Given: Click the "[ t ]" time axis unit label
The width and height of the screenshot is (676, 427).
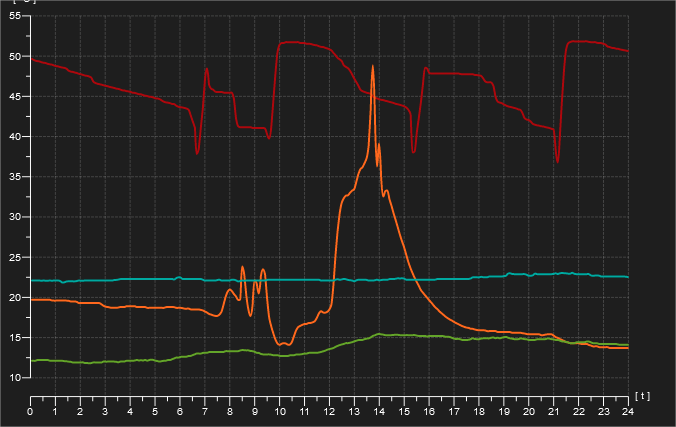Looking at the screenshot, I should click(642, 396).
